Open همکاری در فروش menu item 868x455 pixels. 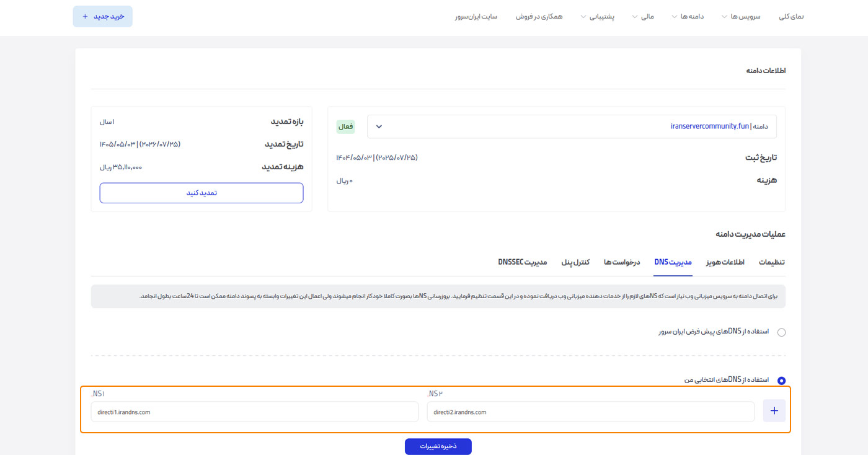(539, 17)
